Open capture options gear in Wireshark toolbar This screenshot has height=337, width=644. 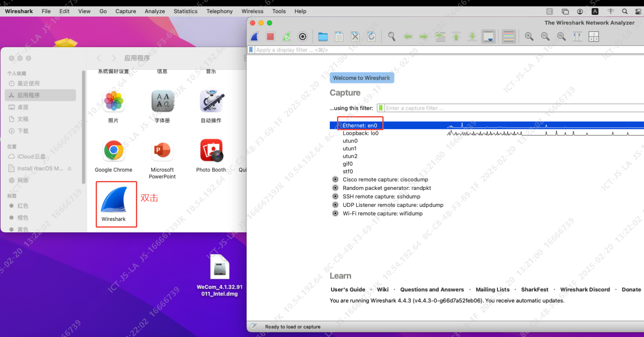coord(303,37)
